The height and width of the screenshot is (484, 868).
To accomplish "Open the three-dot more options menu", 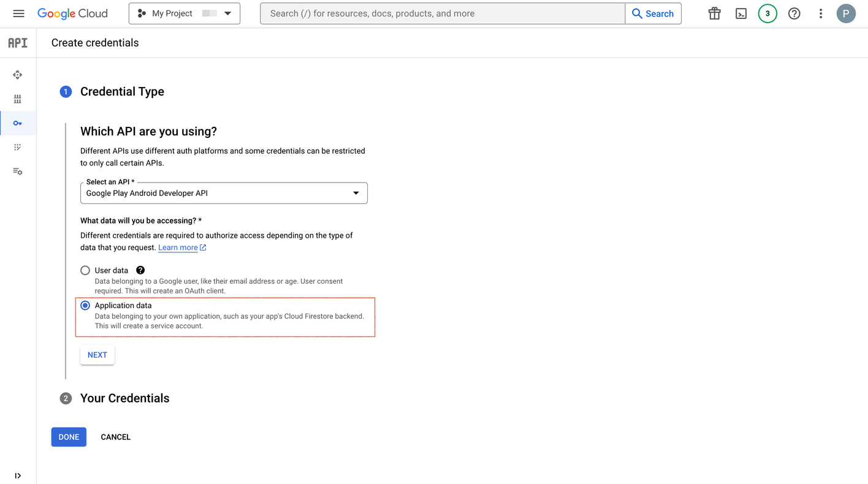I will point(820,13).
